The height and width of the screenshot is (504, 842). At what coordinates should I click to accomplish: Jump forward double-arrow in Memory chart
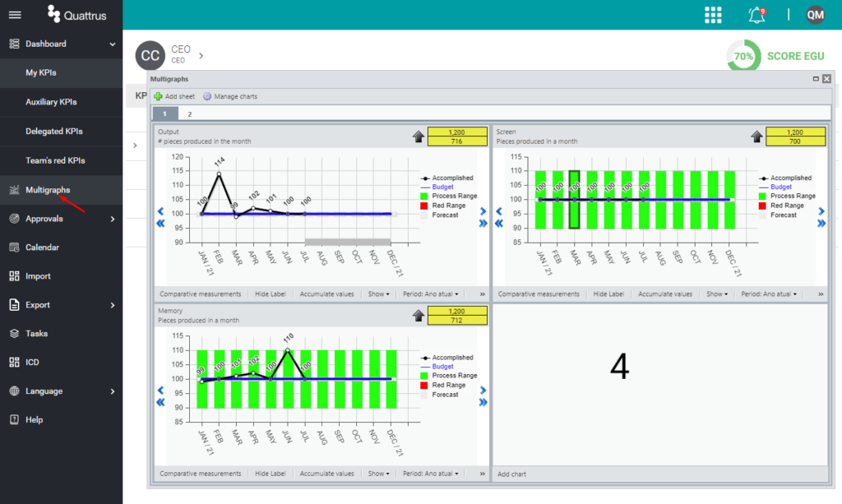483,403
